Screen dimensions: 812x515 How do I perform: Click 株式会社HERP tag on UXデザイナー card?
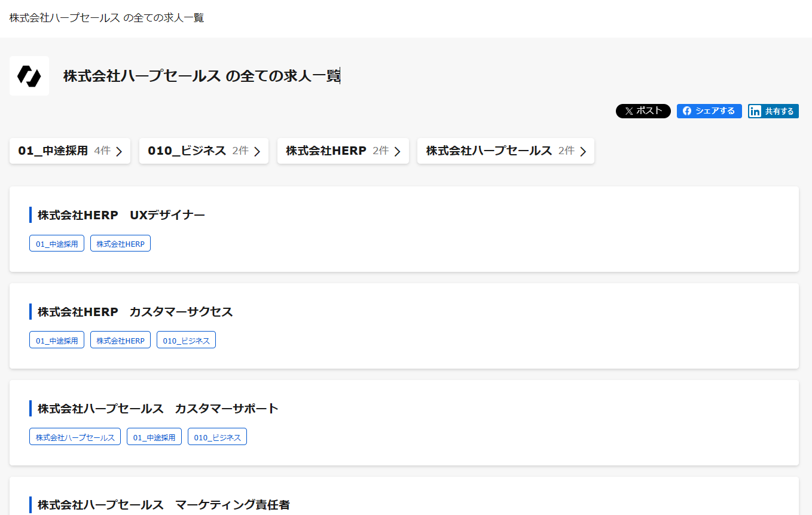(120, 243)
